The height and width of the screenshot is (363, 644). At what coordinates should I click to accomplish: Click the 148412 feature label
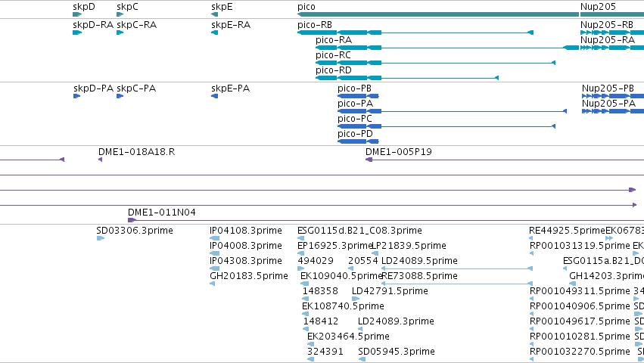321,322
